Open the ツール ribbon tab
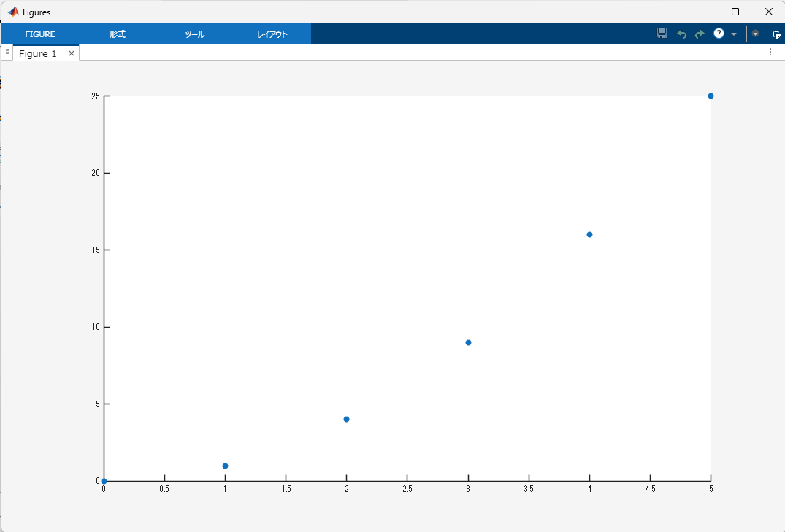785x532 pixels. [194, 34]
